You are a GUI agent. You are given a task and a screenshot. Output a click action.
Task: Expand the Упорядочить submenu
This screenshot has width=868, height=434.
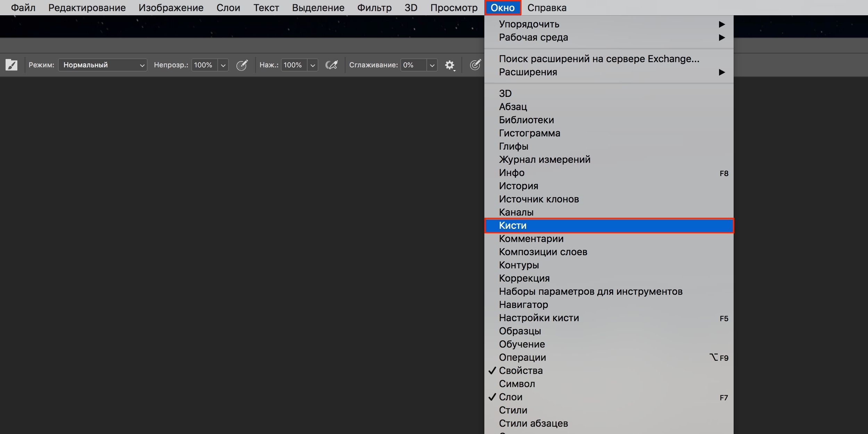pyautogui.click(x=529, y=24)
